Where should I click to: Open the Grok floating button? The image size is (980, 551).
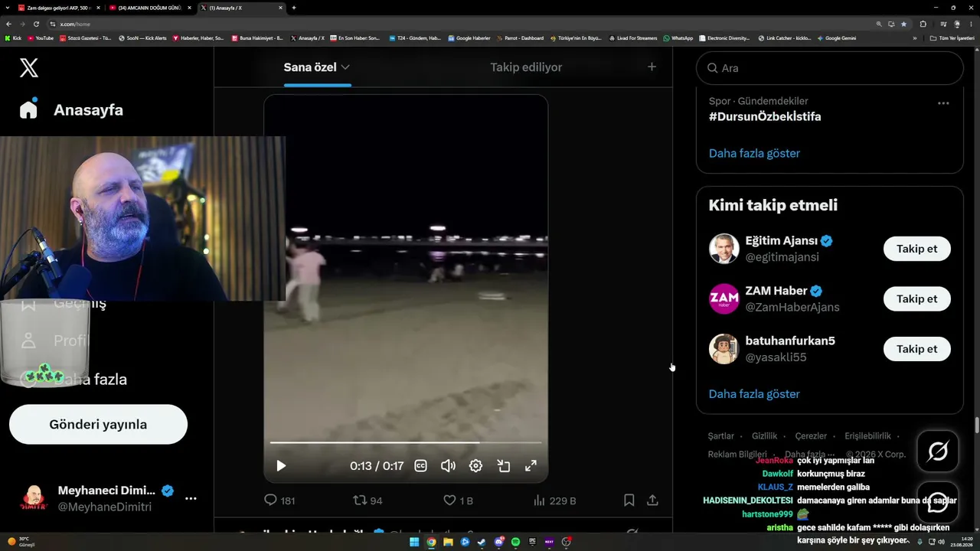point(938,452)
